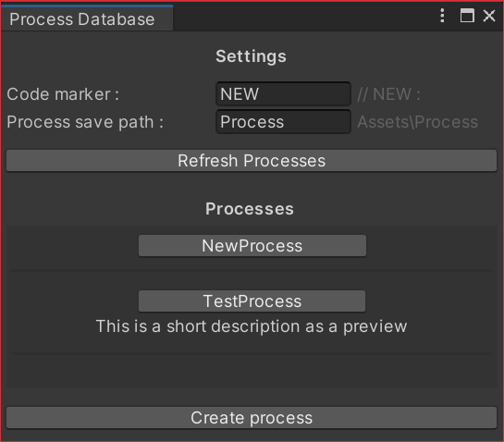Click the Settings heading
The image size is (504, 442).
tap(251, 57)
